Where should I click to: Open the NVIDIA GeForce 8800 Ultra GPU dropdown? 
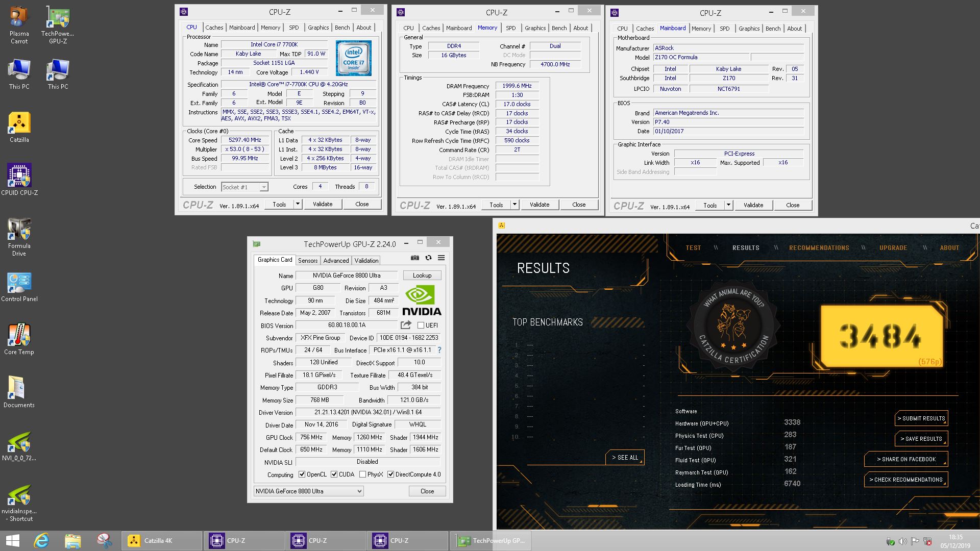[309, 491]
